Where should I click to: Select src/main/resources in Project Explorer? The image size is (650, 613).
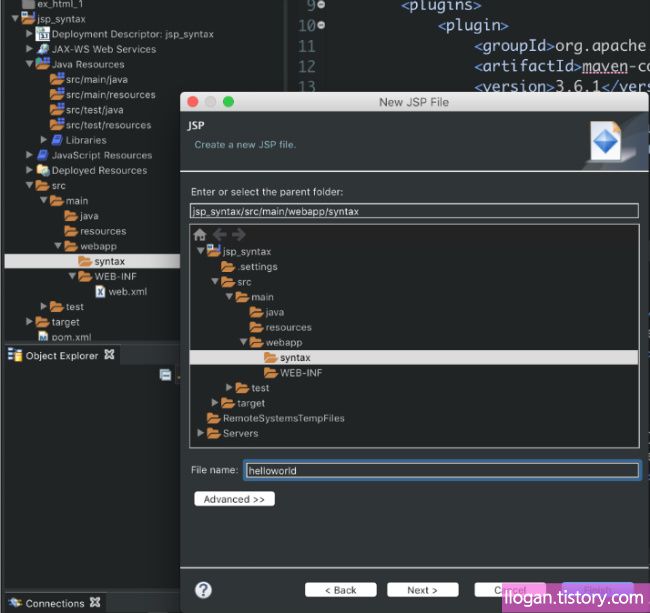click(x=110, y=94)
